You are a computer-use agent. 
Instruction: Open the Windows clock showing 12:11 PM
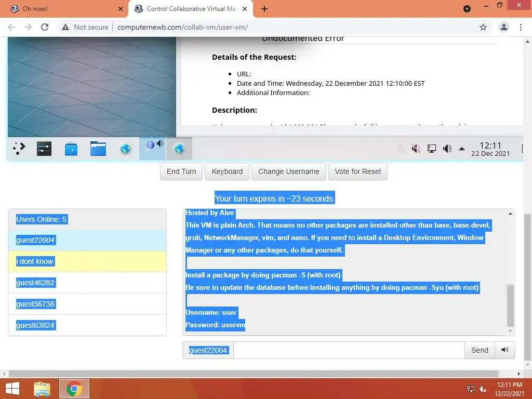(509, 389)
